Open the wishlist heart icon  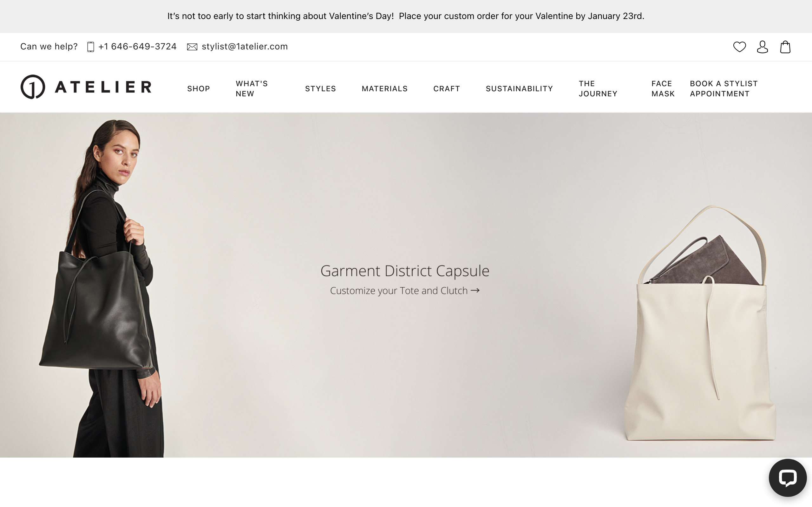[740, 47]
